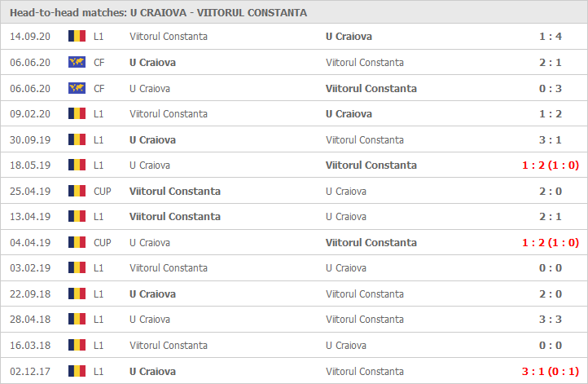Click the Head-to-head matches header bar

tap(294, 12)
